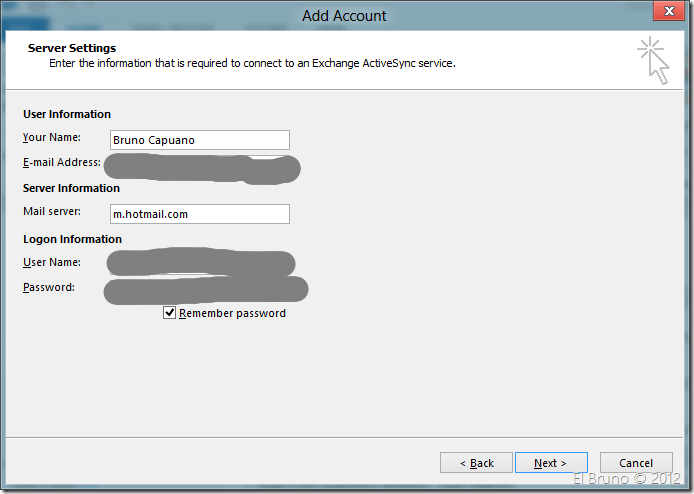Click the User Information section label
694x494 pixels.
pos(67,114)
